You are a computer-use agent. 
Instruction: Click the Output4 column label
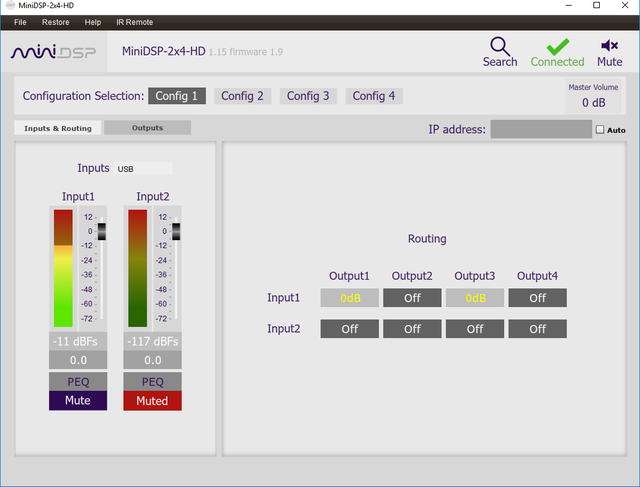tap(537, 276)
